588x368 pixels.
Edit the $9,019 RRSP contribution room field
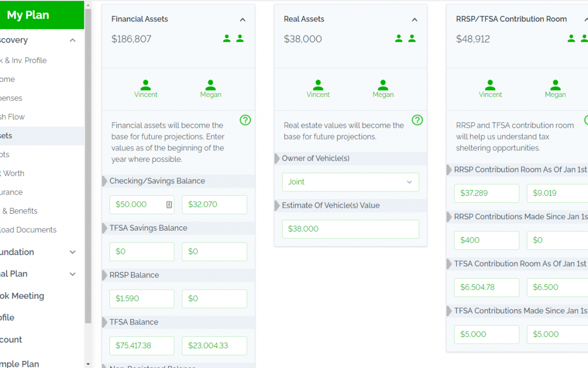pos(558,194)
